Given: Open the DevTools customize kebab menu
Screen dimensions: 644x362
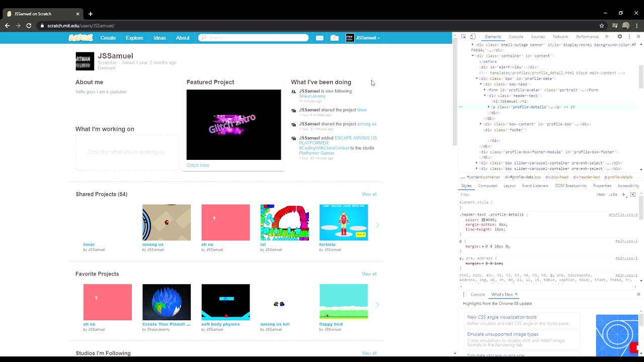Looking at the screenshot, I should [x=629, y=37].
